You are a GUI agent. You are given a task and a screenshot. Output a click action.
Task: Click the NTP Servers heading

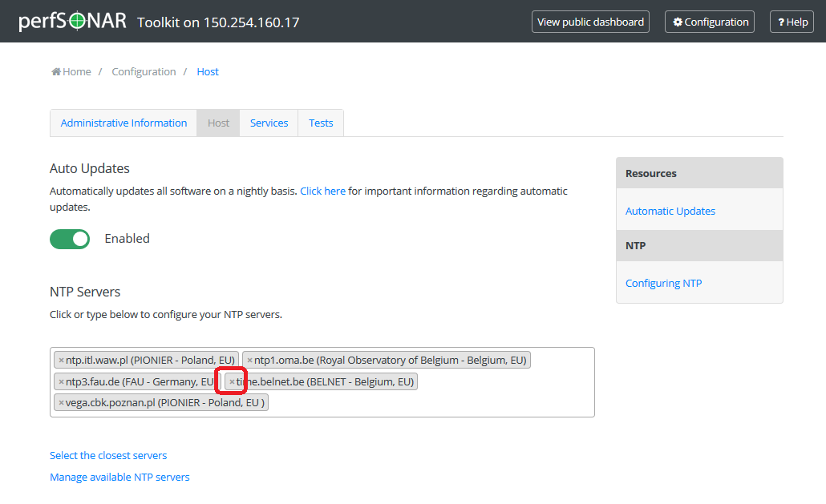click(x=85, y=292)
